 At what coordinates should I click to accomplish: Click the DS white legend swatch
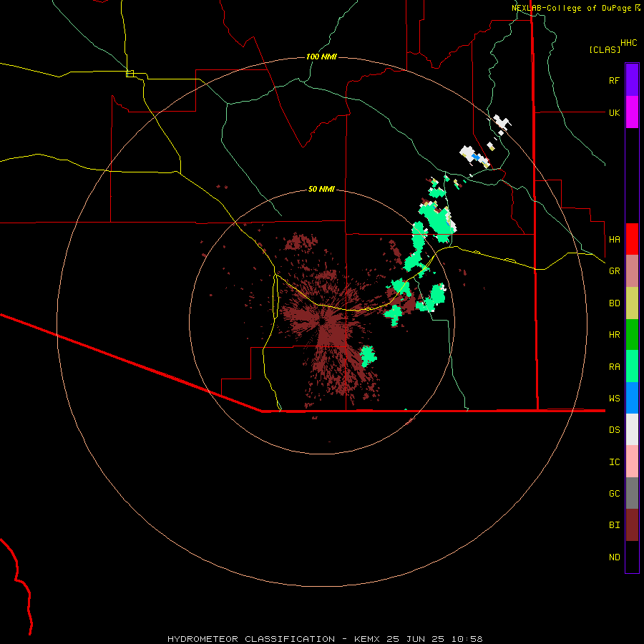coord(632,429)
